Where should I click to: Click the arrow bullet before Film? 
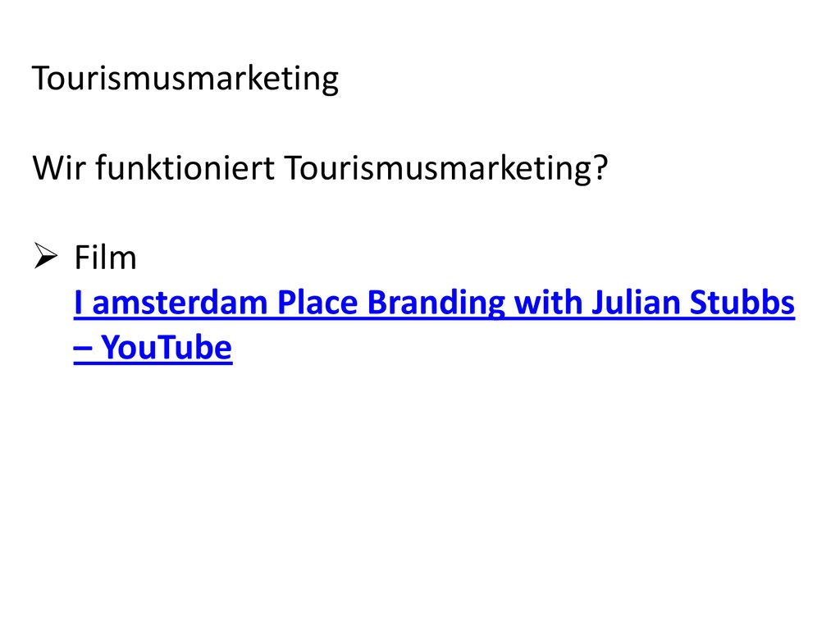coord(46,256)
